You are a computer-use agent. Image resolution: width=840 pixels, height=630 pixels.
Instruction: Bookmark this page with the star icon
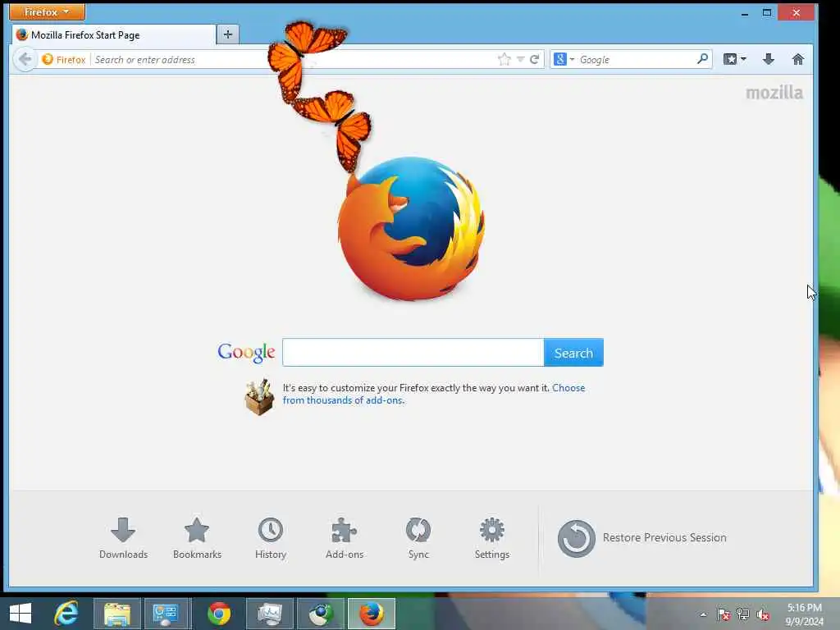point(504,59)
